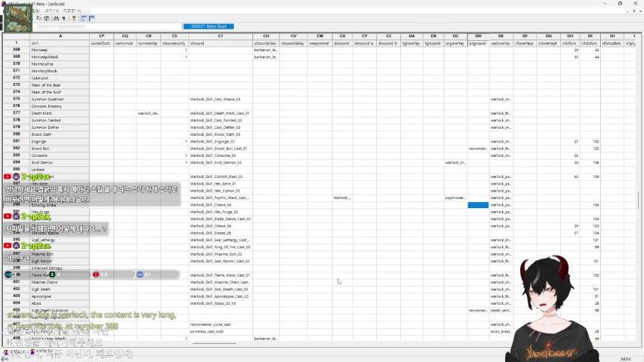
Task: Click the 'Warlock_Skill_Consume_03' cell
Action: [220, 155]
